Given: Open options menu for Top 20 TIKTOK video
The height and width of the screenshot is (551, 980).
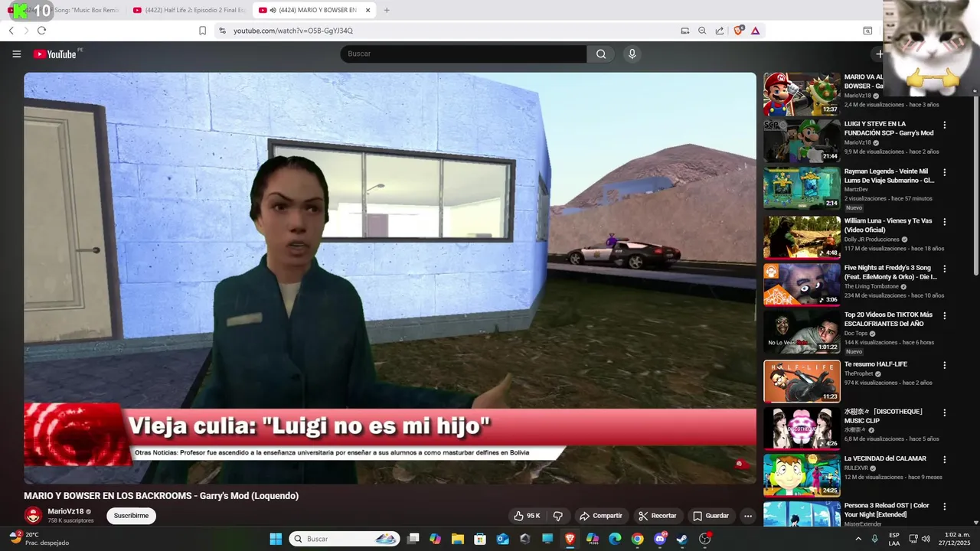Looking at the screenshot, I should click(x=944, y=315).
